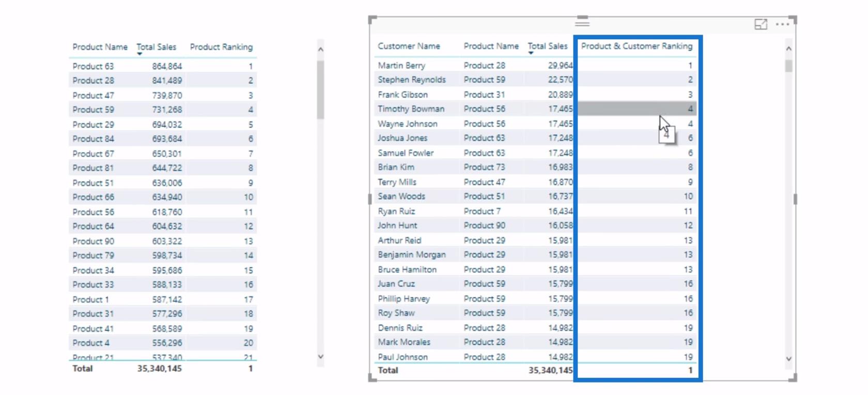This screenshot has width=868, height=395.
Task: Open More options ellipsis on right table
Action: coord(782,24)
